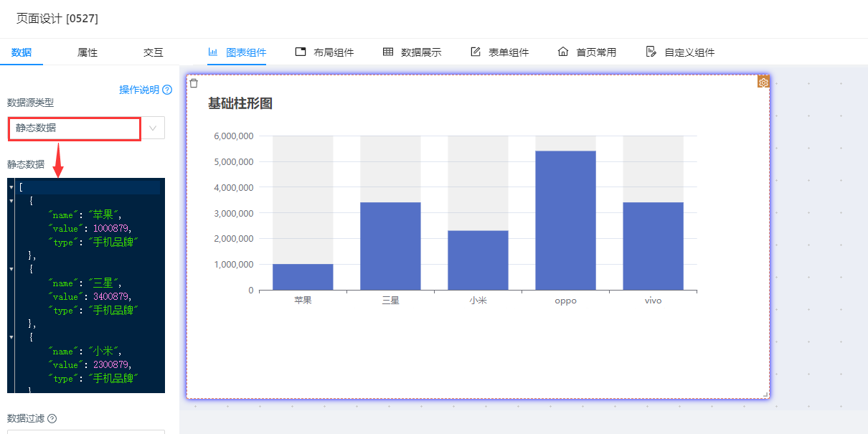
Task: Click the x-axis label 小米
Action: 478,301
